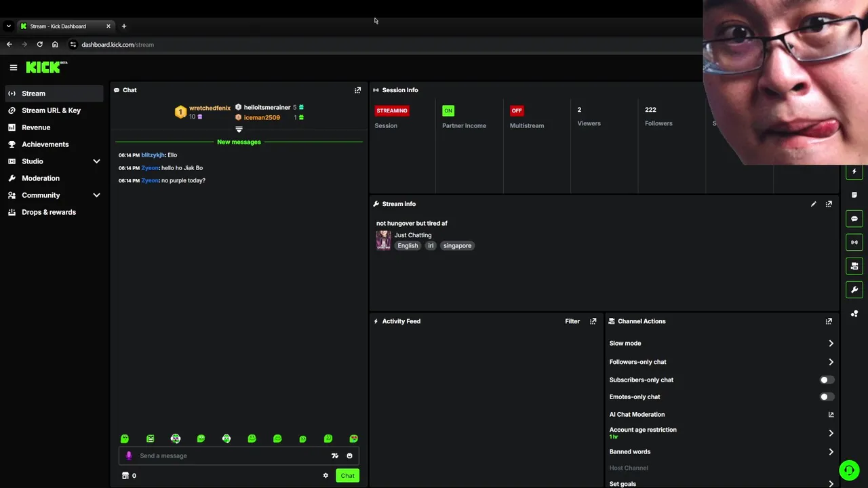
Task: Pick the heart-eyes Kick emote
Action: tap(353, 439)
